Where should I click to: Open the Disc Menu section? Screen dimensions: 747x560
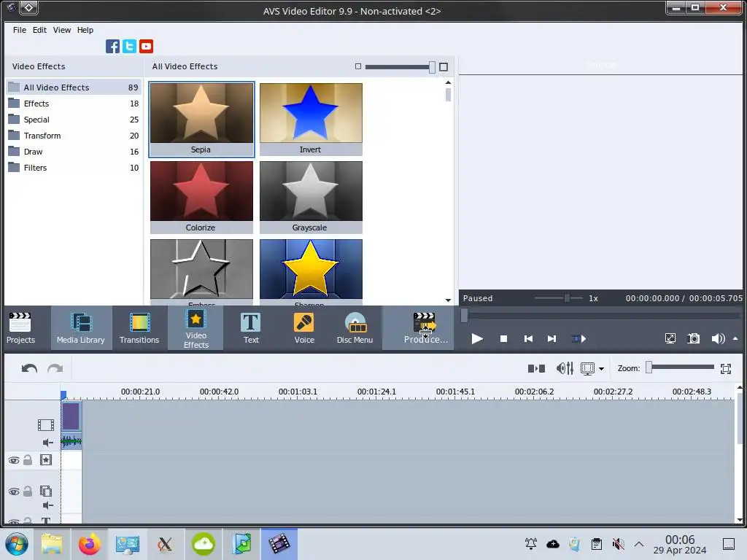coord(355,328)
